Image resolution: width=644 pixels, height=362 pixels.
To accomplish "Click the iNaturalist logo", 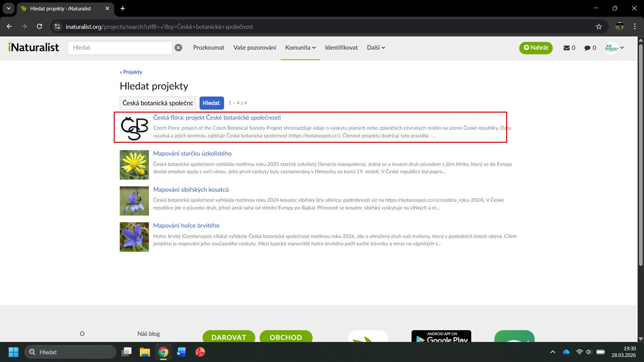I will tap(34, 47).
